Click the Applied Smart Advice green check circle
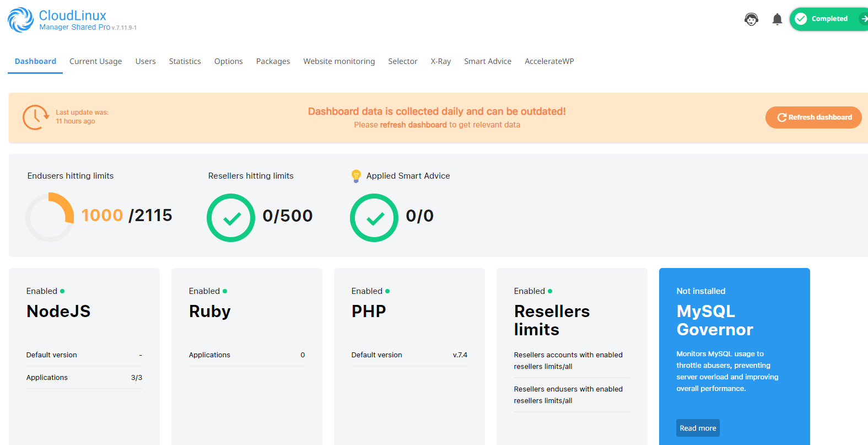 tap(374, 218)
